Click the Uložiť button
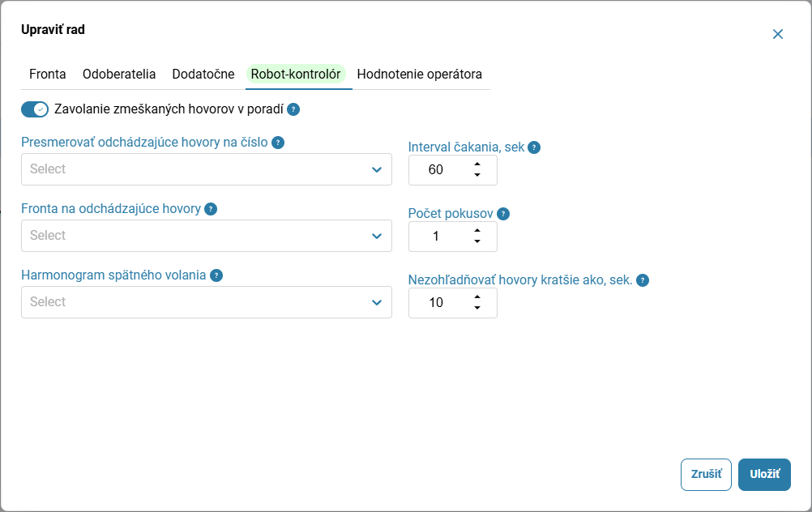812x512 pixels. point(764,474)
